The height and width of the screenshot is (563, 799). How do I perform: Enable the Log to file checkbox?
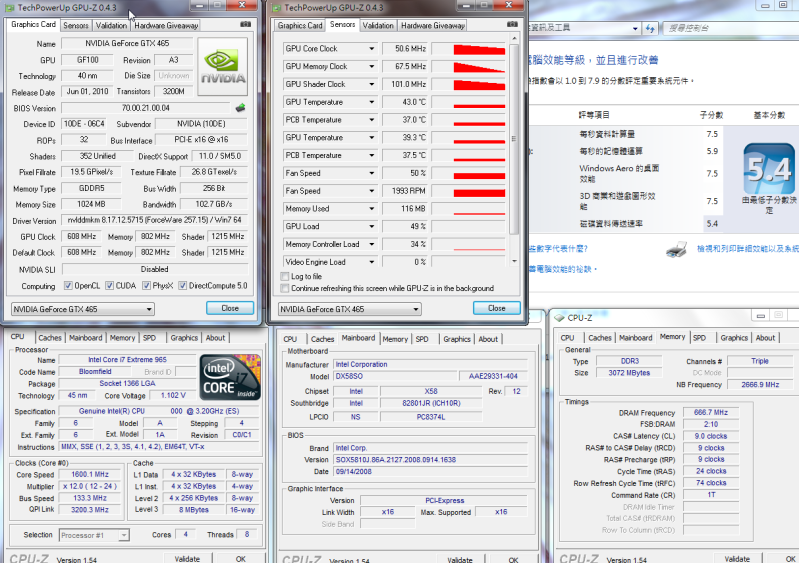pyautogui.click(x=285, y=277)
